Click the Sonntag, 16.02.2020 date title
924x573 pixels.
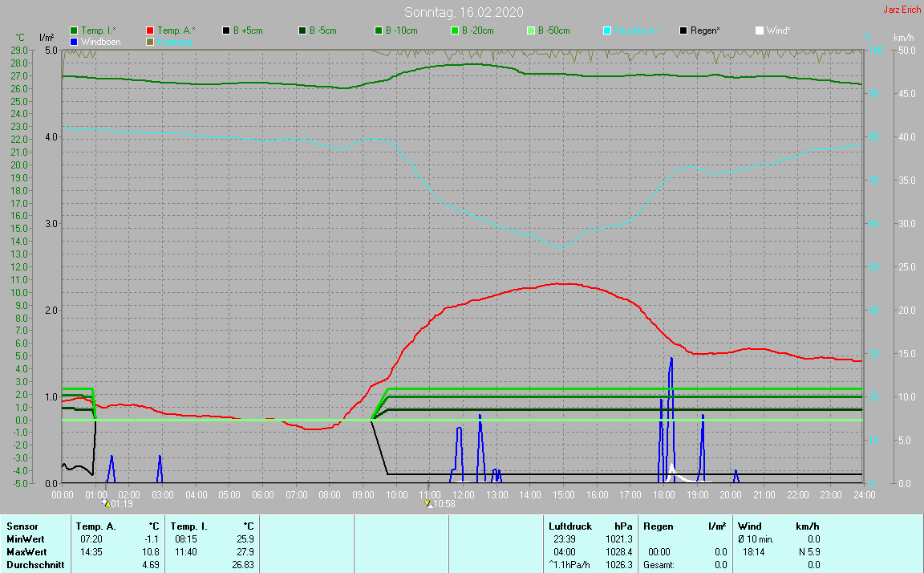click(x=461, y=12)
